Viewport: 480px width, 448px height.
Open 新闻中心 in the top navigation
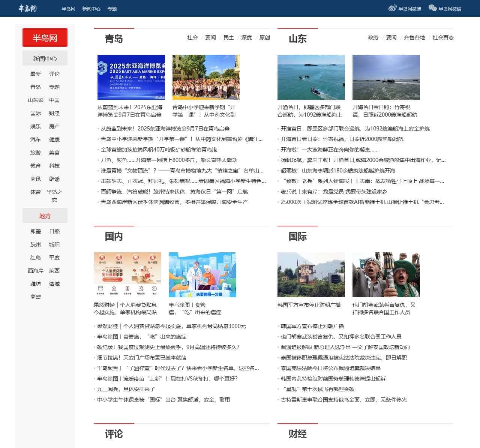click(91, 9)
